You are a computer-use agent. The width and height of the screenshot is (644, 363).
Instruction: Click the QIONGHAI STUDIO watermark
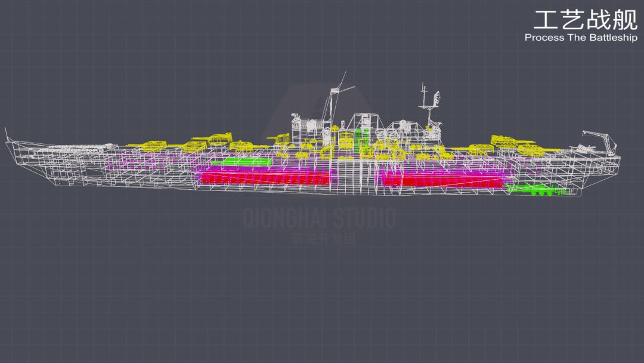tap(320, 218)
